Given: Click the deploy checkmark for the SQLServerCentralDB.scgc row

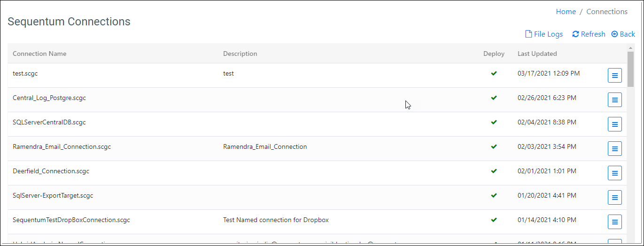Looking at the screenshot, I should pos(494,122).
